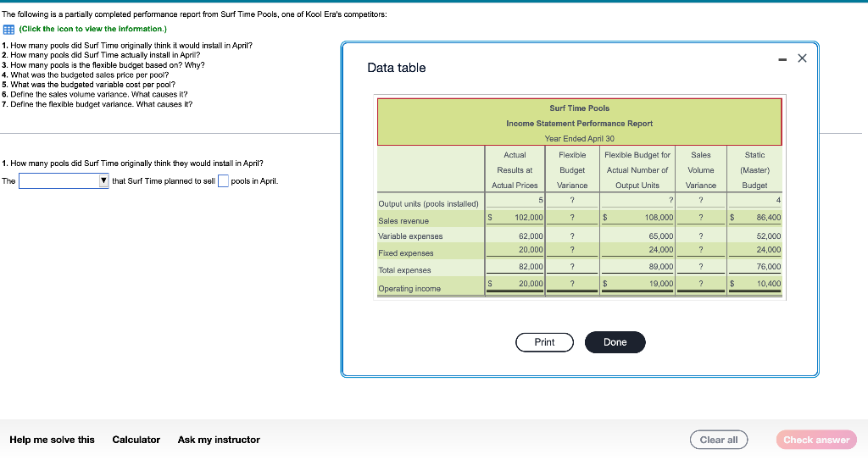Viewport: 868px width, 460px height.
Task: Click the pools number input box
Action: click(223, 181)
